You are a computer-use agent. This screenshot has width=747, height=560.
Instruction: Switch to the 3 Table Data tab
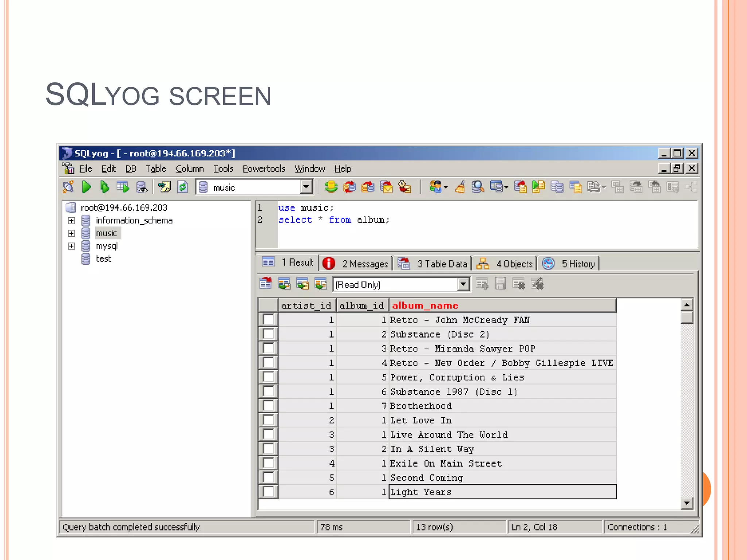tap(433, 263)
